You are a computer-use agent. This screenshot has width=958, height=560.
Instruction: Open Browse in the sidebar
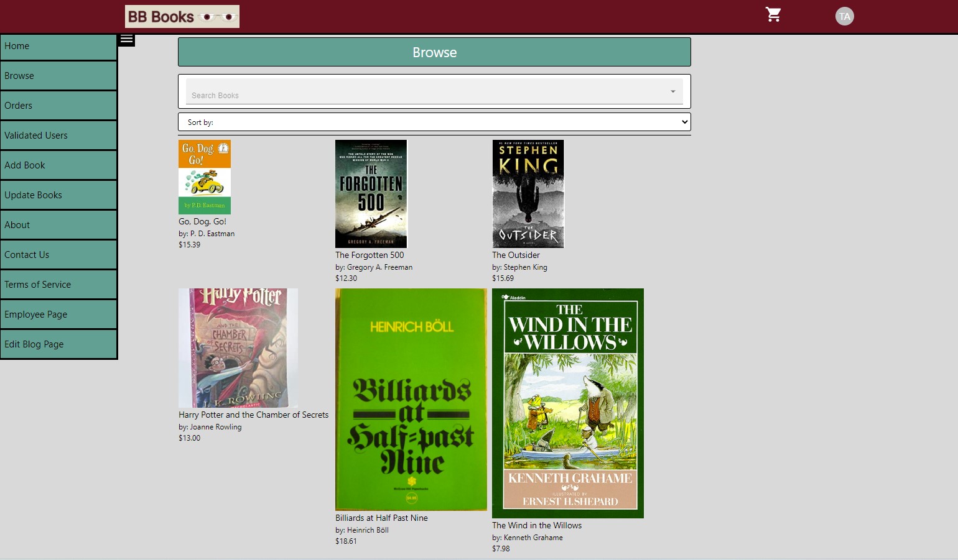58,76
